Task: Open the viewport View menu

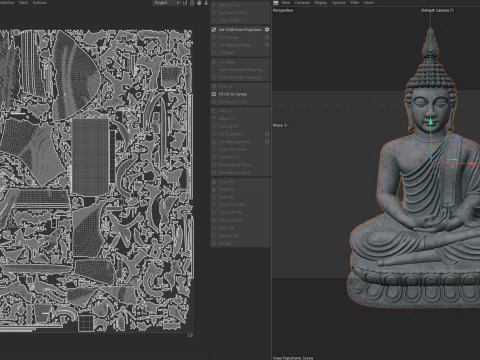Action: coord(286,3)
